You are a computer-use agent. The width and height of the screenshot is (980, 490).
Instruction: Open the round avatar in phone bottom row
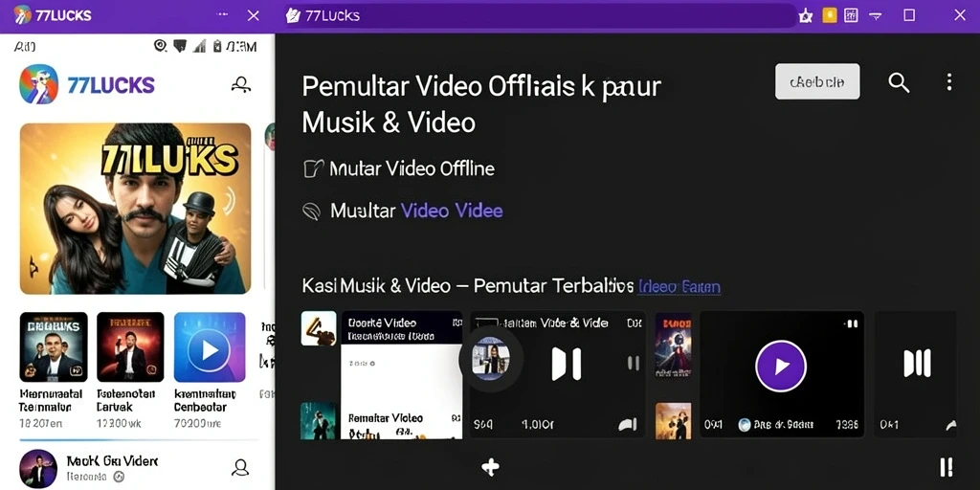tap(38, 468)
